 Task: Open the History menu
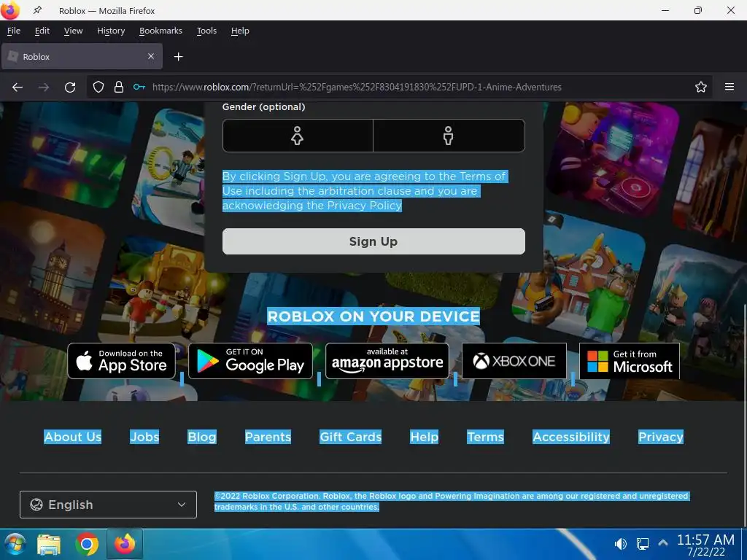coord(111,31)
